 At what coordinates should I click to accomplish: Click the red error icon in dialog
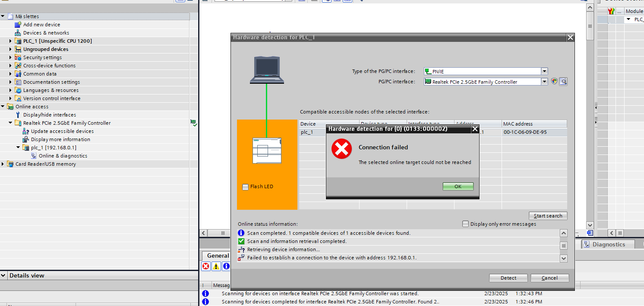pyautogui.click(x=341, y=149)
